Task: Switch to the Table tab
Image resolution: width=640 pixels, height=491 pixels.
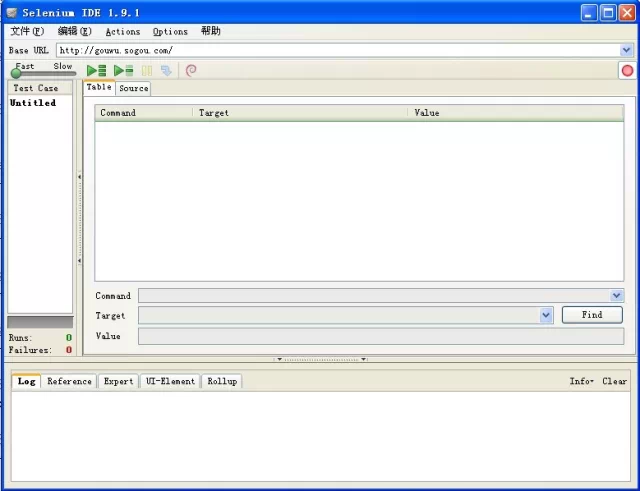Action: [99, 87]
